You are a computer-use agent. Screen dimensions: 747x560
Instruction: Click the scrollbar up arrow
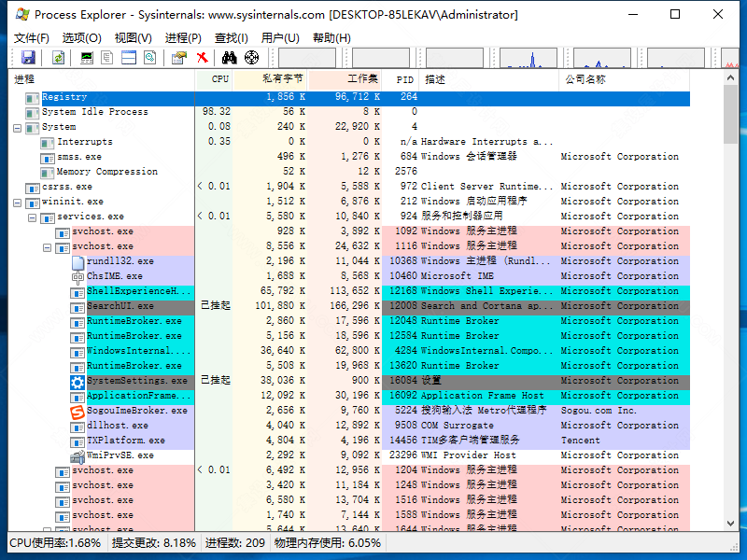click(731, 77)
